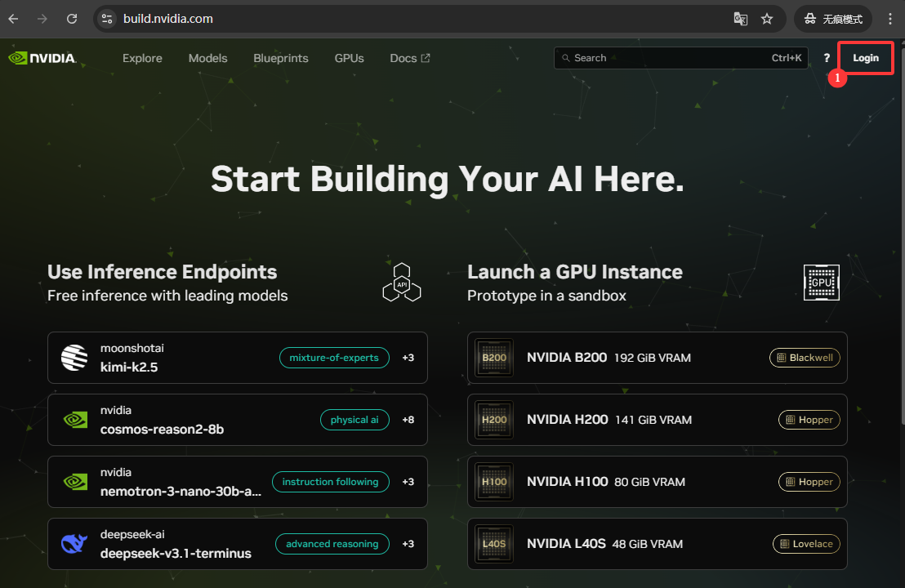This screenshot has height=588, width=905.
Task: Click the browser reload icon
Action: (x=72, y=18)
